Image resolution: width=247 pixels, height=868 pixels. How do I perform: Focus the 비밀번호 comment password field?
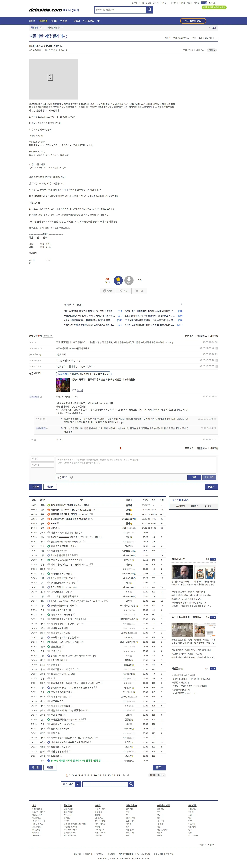(42, 465)
